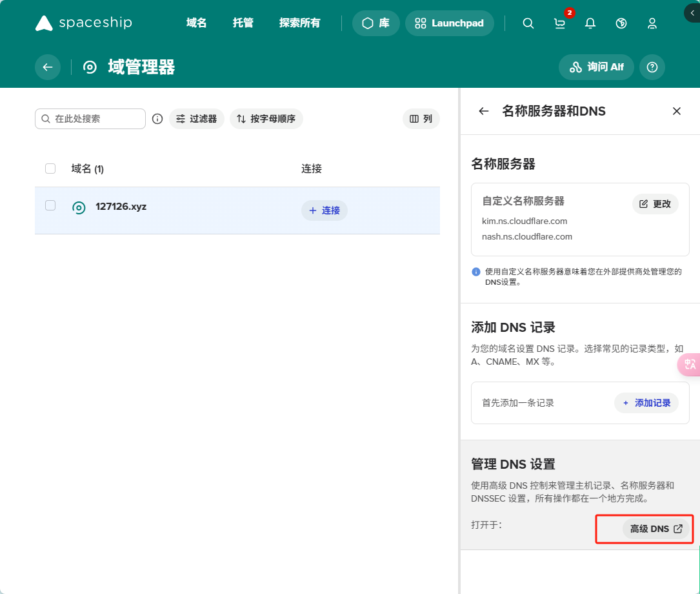Go back in 名称服务器和DNS panel
Screen dimensions: 700x594
click(483, 111)
